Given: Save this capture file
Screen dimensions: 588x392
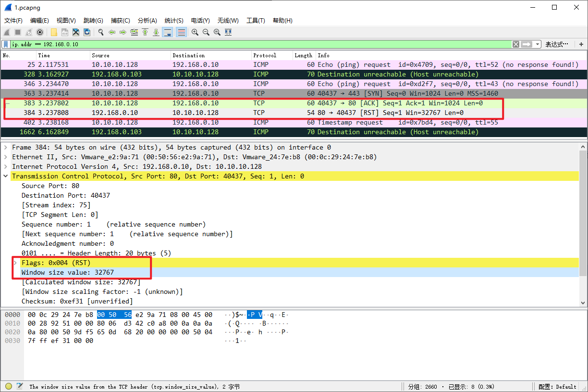Looking at the screenshot, I should coord(65,32).
